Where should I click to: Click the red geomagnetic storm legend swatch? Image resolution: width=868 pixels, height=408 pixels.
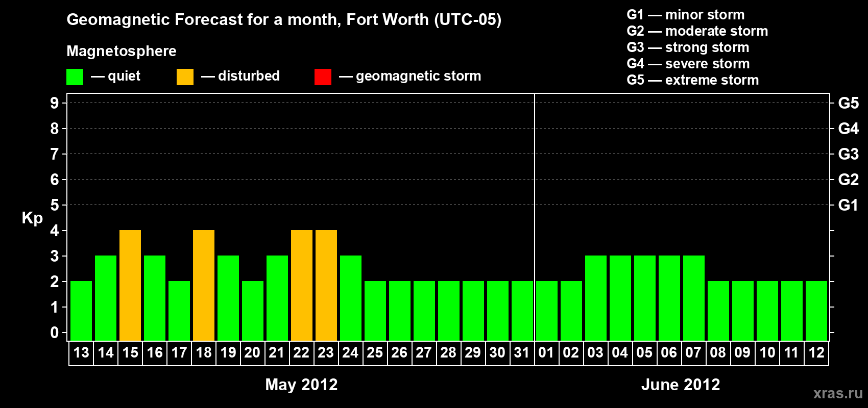[x=323, y=77]
